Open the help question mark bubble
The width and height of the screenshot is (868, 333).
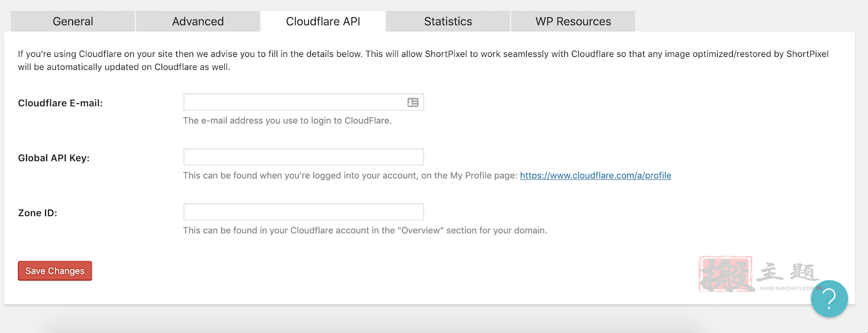point(829,299)
